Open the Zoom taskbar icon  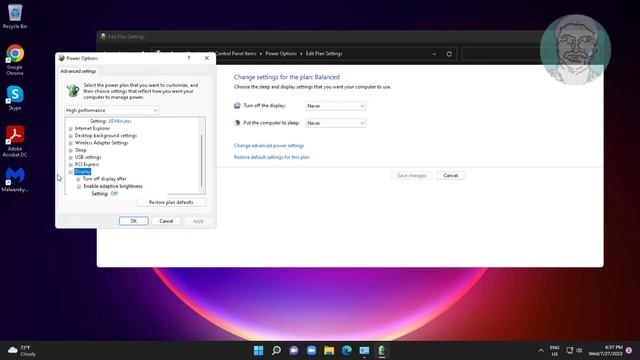click(311, 350)
